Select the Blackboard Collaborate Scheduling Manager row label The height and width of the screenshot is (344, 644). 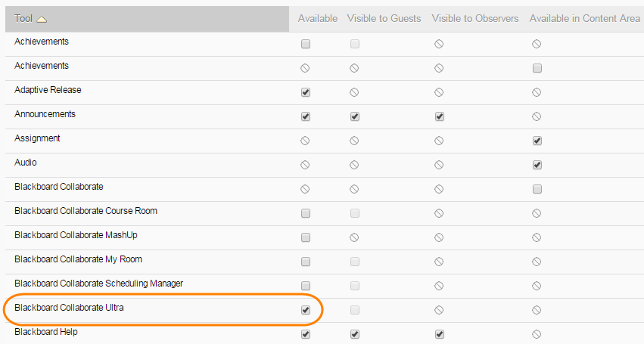(98, 284)
